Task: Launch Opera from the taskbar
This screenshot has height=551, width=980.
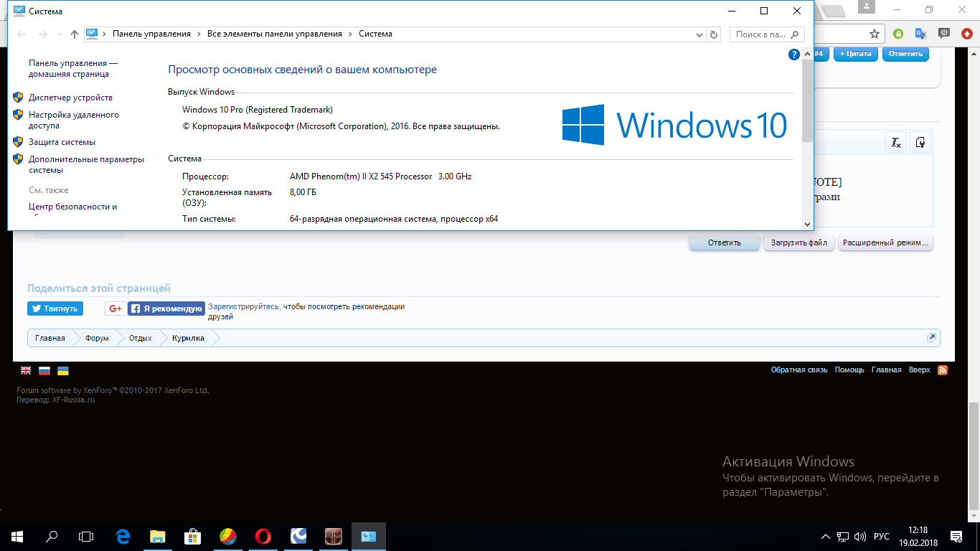Action: [263, 536]
